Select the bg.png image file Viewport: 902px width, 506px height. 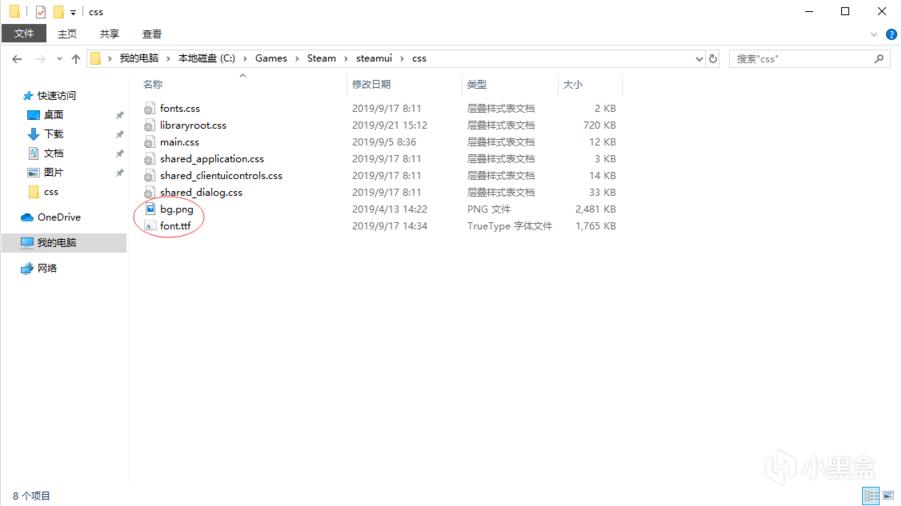click(176, 209)
